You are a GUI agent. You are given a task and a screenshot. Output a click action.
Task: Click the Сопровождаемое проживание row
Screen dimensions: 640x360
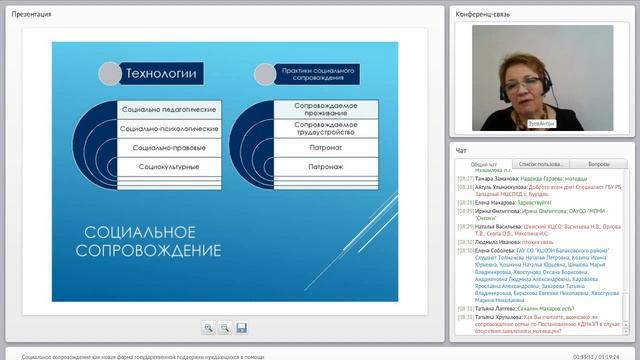pyautogui.click(x=326, y=109)
